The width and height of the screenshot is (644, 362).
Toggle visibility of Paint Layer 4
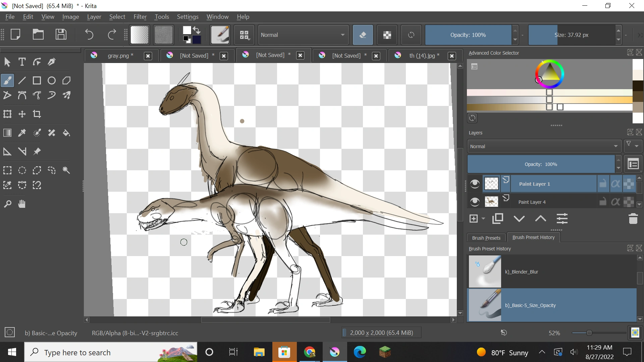coord(475,202)
